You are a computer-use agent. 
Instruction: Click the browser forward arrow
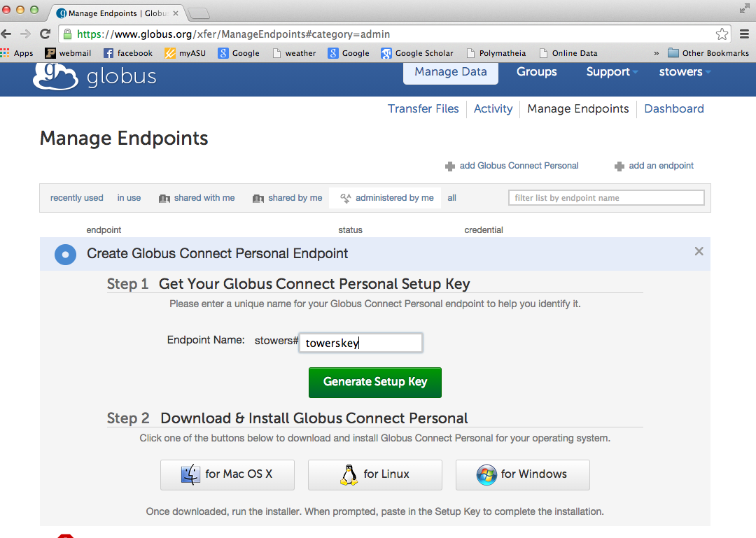tap(25, 34)
